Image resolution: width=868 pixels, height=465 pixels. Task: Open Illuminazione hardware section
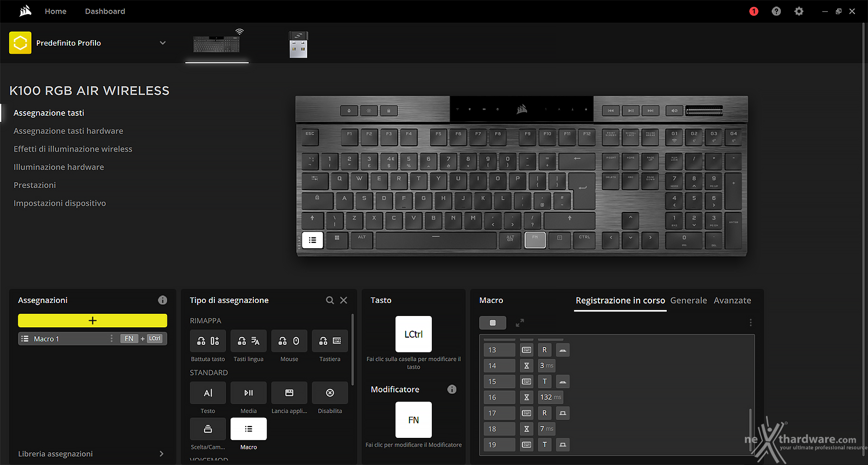[x=59, y=167]
